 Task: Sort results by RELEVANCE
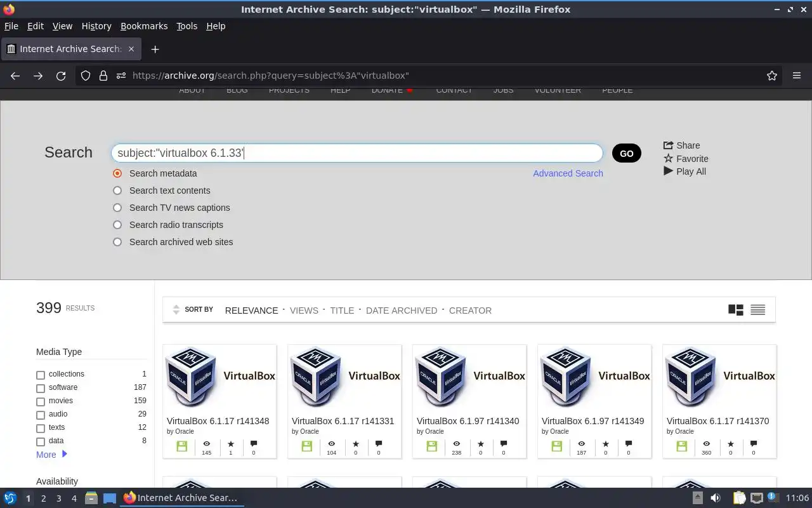click(251, 311)
